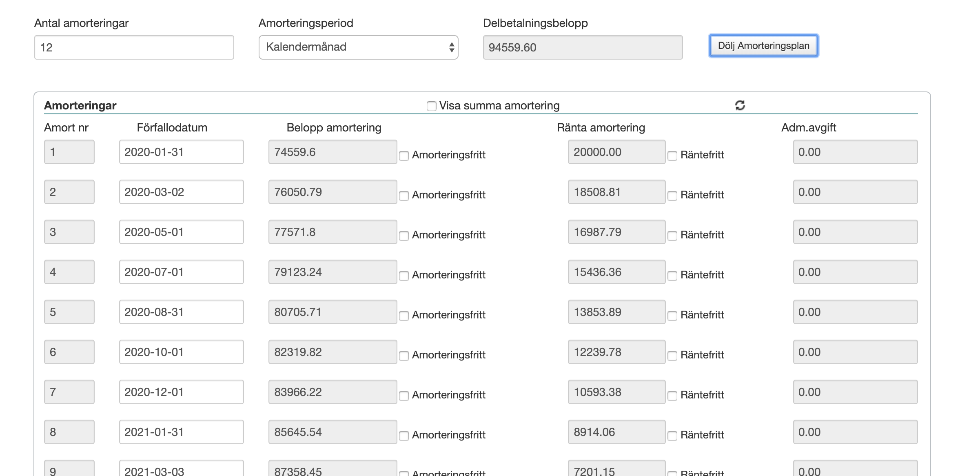
Task: Click the Dölj Amorteringsplan button
Action: click(763, 46)
